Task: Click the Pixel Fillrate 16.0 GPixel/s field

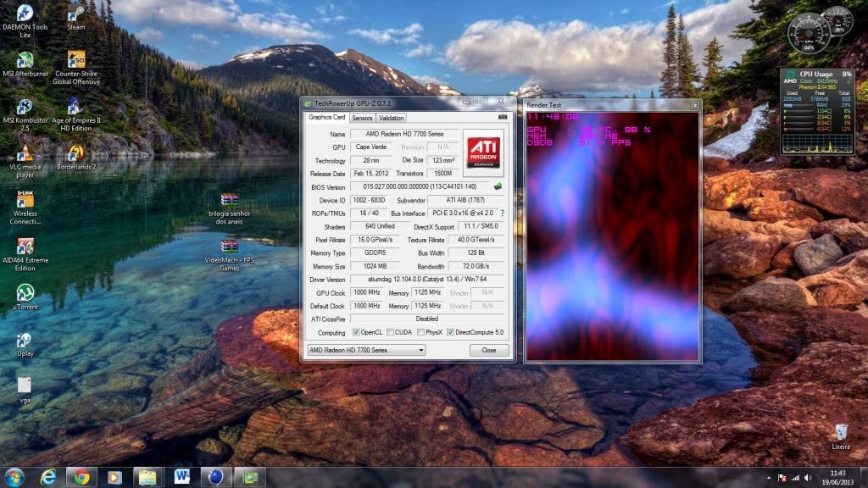Action: click(375, 240)
